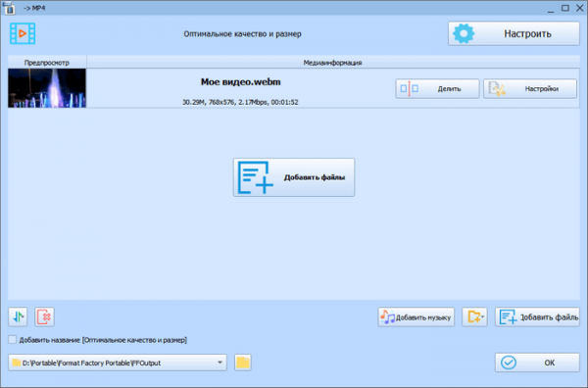The height and width of the screenshot is (388, 588).
Task: Expand the output folder path dropdown
Action: pos(220,363)
